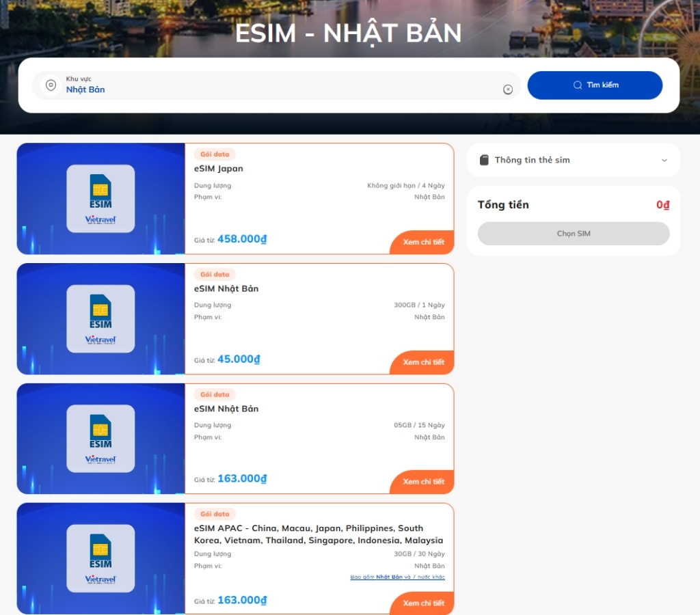The image size is (700, 615).
Task: Click 05GB / 15 Ngày text
Action: tap(419, 425)
